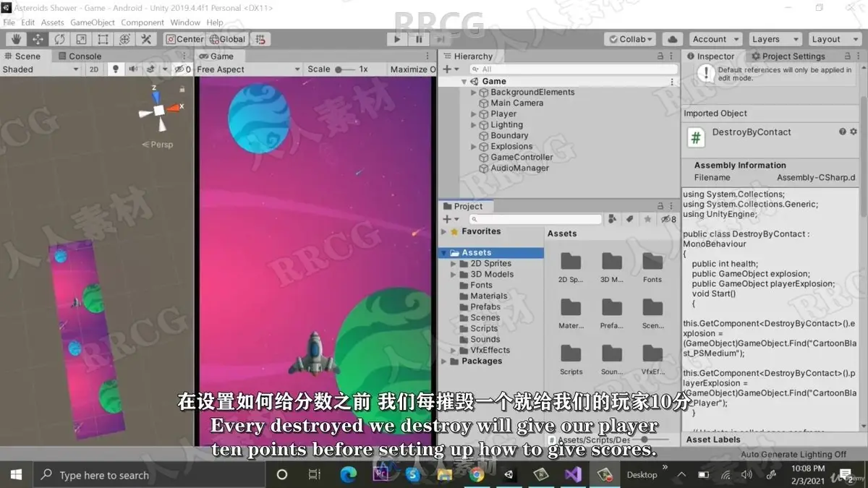
Task: Expand BackgroundElements in Hierarchy
Action: click(474, 93)
